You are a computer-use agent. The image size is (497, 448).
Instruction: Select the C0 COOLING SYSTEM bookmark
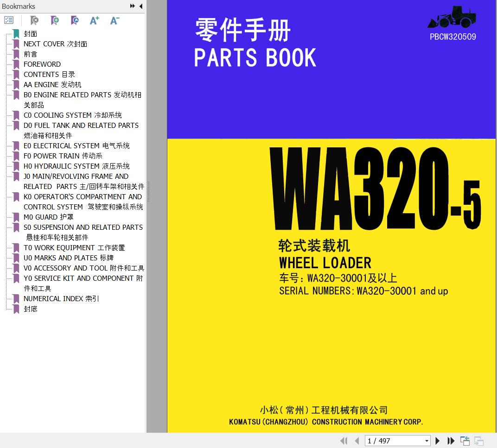coord(73,115)
